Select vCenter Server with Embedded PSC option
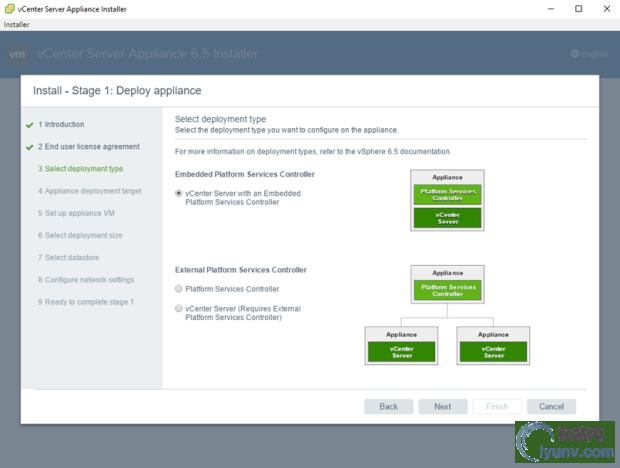The height and width of the screenshot is (468, 620). point(179,193)
